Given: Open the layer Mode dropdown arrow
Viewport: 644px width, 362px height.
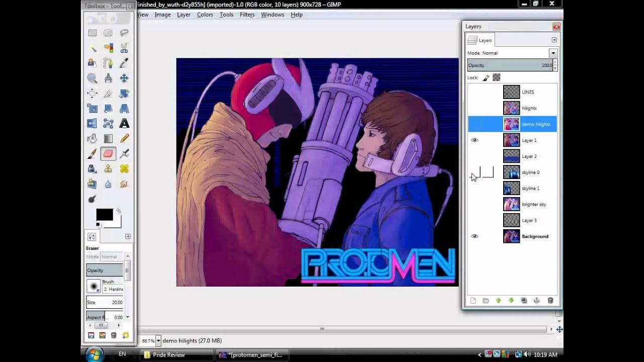Looking at the screenshot, I should click(553, 53).
